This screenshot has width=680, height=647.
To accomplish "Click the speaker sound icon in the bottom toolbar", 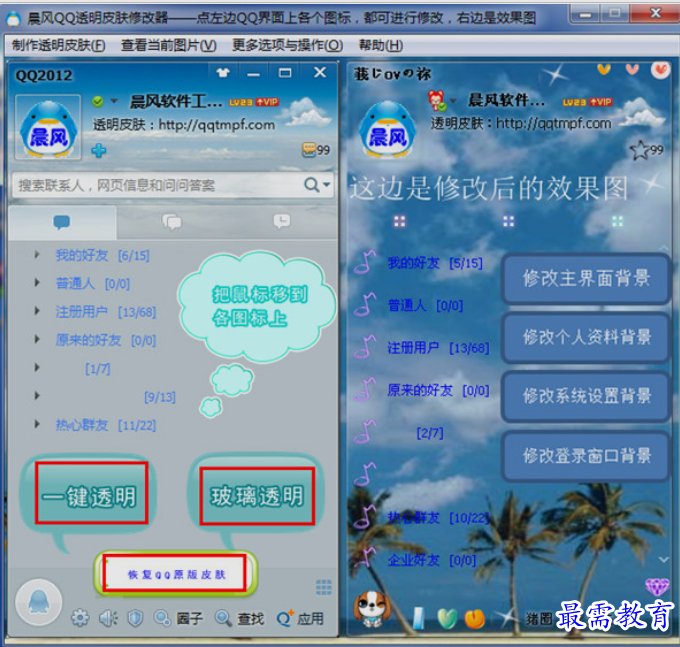I will coord(108,618).
